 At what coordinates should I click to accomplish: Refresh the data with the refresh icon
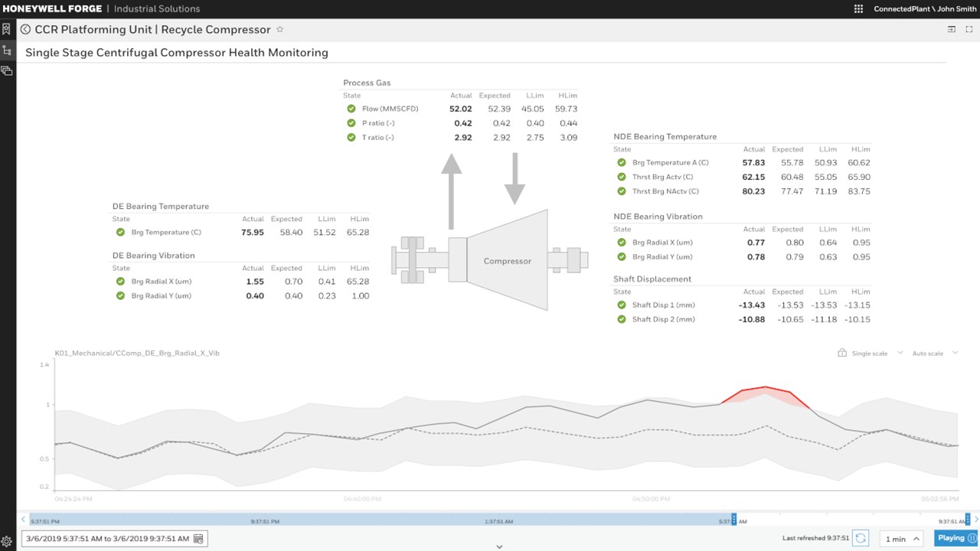pyautogui.click(x=861, y=538)
